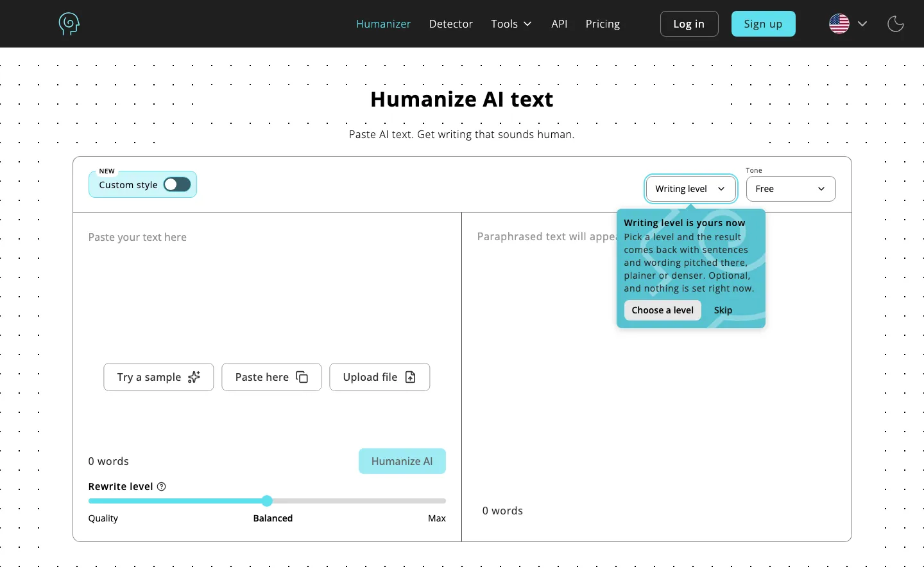Click the clipboard icon on Paste here

[x=302, y=377]
